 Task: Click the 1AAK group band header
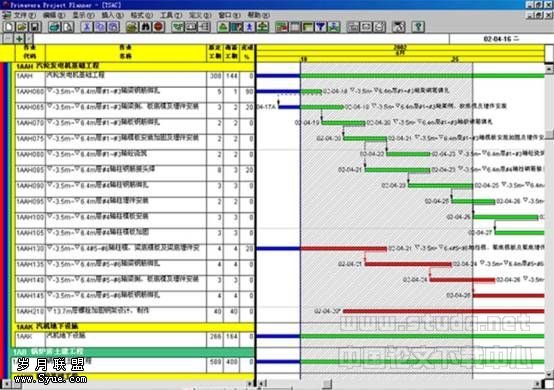tap(135, 326)
